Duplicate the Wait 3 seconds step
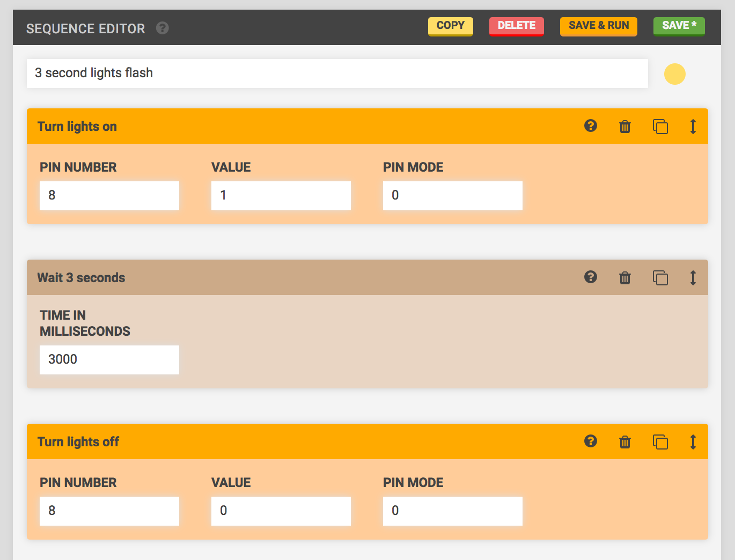Image resolution: width=735 pixels, height=560 pixels. click(660, 278)
